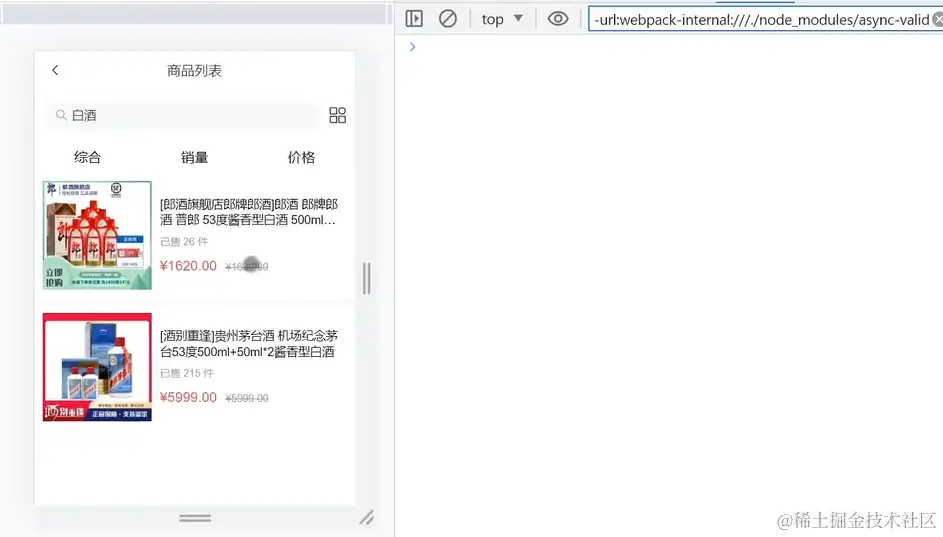Go back using the left arrow
The image size is (943, 537).
coord(55,70)
